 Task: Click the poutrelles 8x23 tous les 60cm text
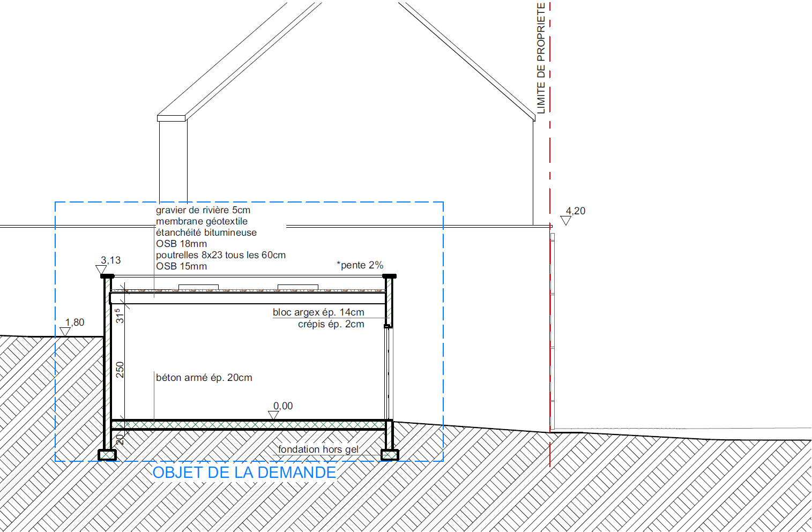click(221, 255)
